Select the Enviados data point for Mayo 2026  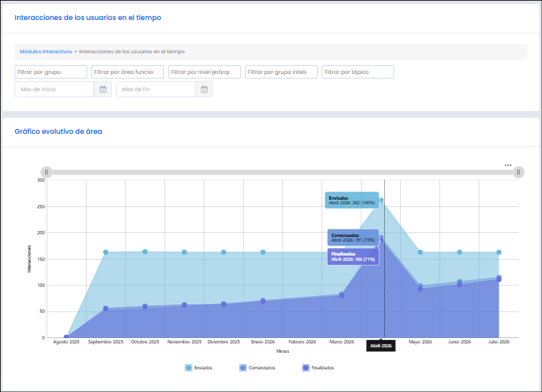tap(420, 252)
